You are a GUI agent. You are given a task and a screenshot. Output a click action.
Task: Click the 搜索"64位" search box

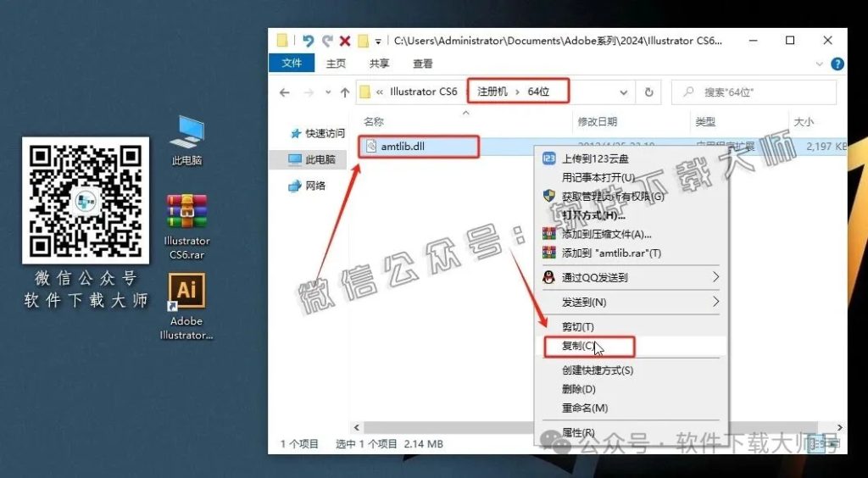point(754,92)
